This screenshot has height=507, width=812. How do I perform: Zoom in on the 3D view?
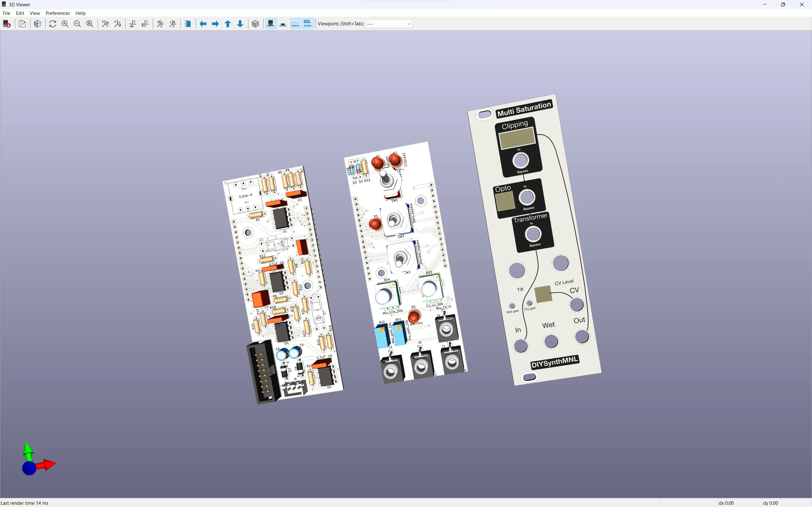[65, 23]
